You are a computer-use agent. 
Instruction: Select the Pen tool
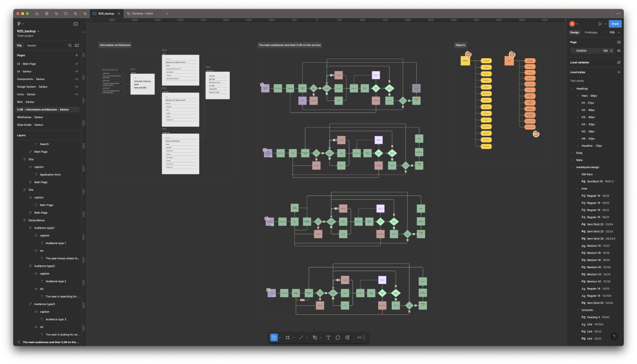point(315,337)
